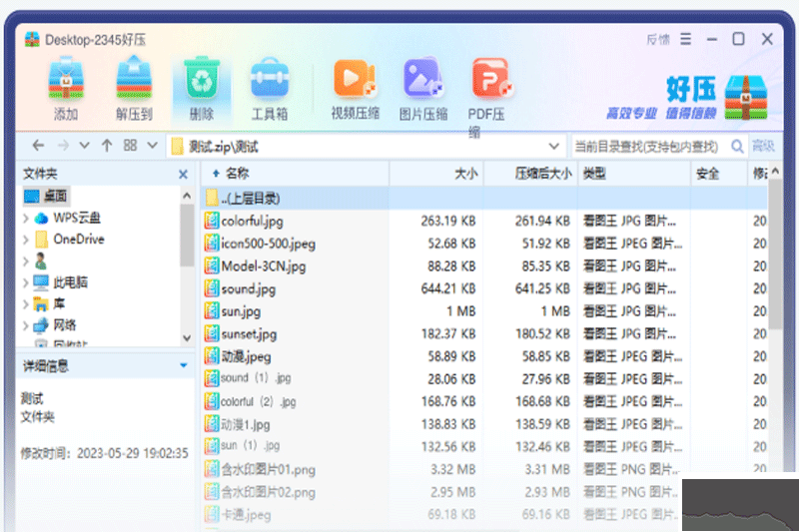Click the 添加 (Add) toolbar icon
The height and width of the screenshot is (532, 799).
point(66,79)
